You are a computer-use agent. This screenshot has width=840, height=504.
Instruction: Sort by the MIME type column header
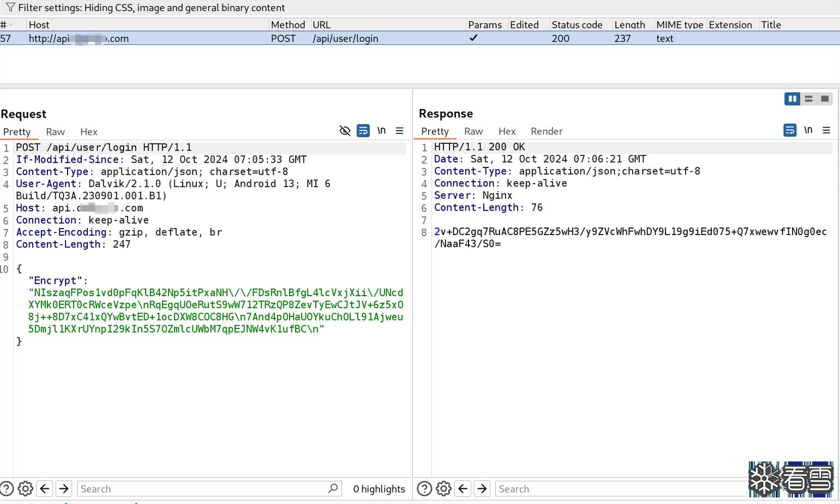680,25
